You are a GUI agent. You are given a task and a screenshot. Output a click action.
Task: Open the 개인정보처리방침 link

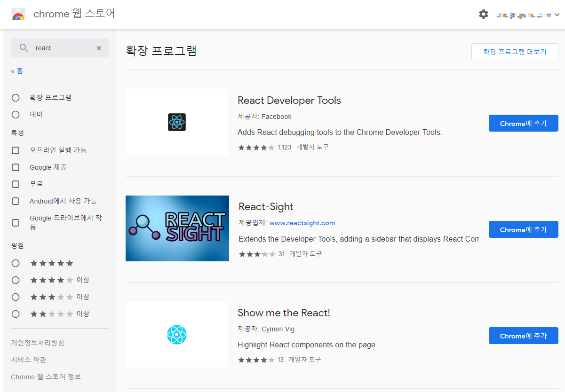point(38,343)
